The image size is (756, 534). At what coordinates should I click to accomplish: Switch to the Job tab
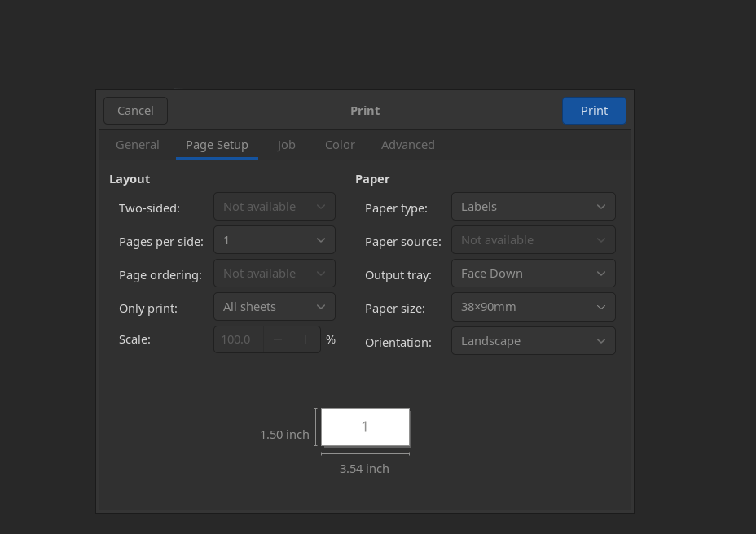point(286,145)
